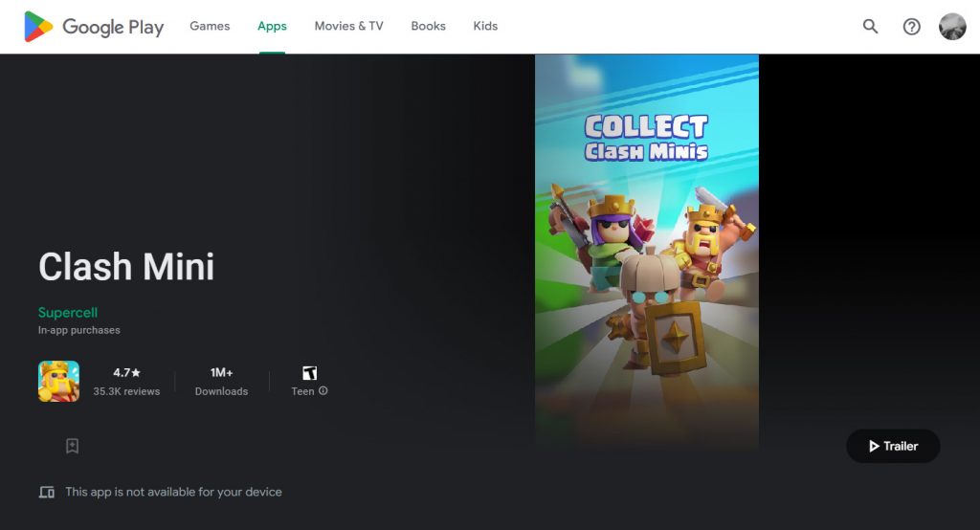Click the Help center question mark icon
Viewport: 980px width, 530px height.
(x=911, y=27)
